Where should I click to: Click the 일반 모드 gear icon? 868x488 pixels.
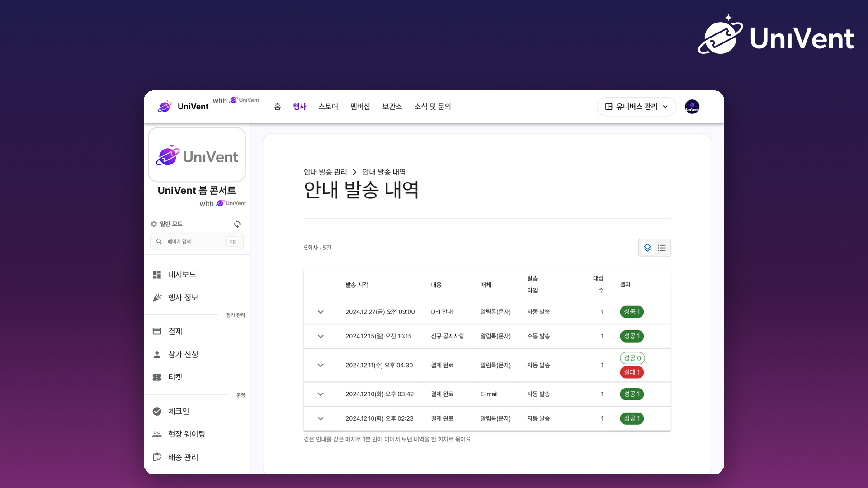pyautogui.click(x=154, y=224)
